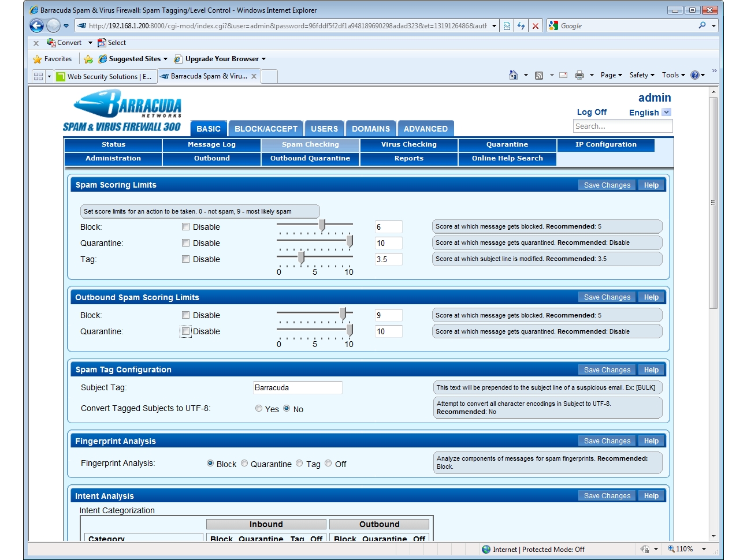Go back using the browser Back arrow
This screenshot has width=747, height=560.
(36, 25)
